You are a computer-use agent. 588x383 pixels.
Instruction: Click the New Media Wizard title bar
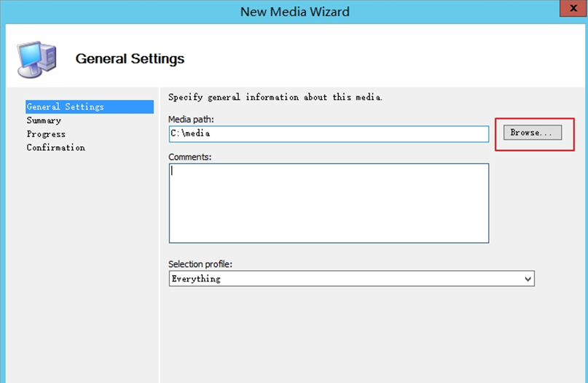click(x=295, y=12)
